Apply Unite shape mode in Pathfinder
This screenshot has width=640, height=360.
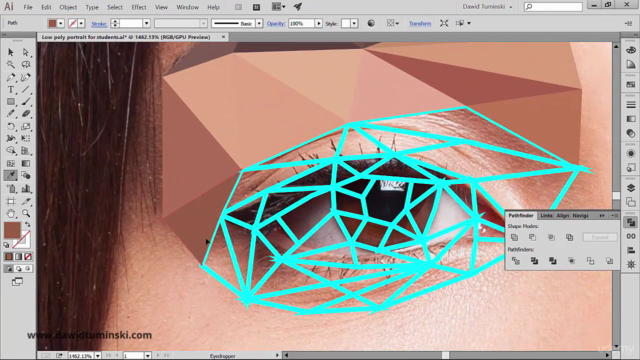[514, 237]
